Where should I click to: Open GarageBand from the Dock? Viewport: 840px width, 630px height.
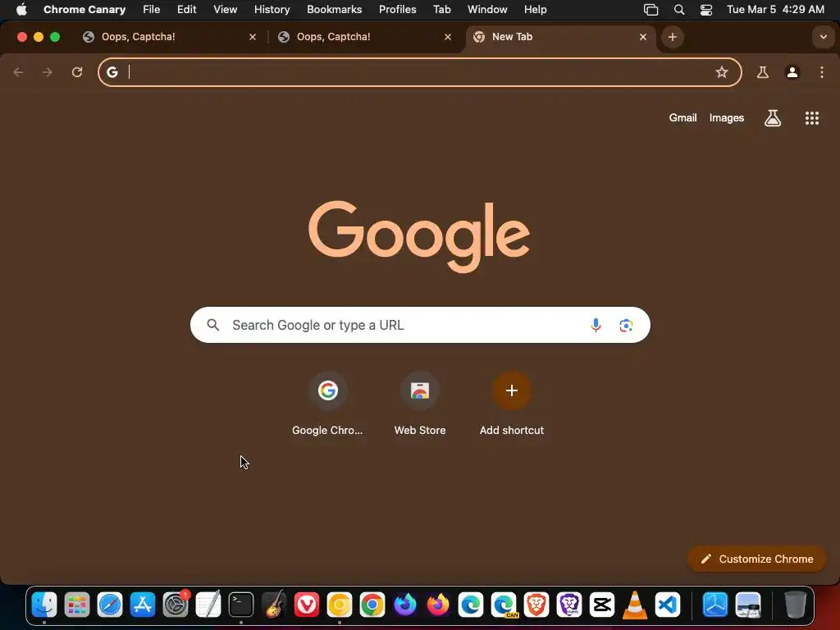click(274, 605)
